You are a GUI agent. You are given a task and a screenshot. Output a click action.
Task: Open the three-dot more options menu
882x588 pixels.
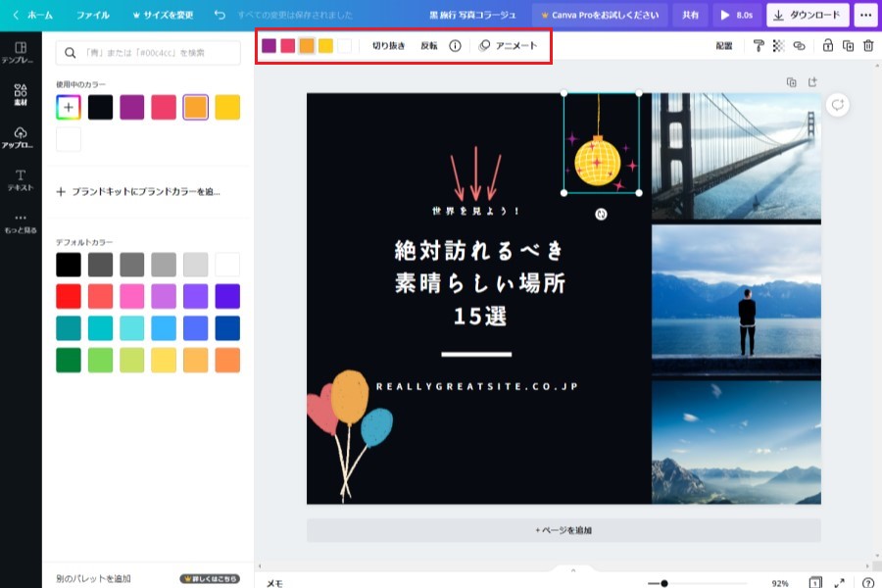pos(865,16)
